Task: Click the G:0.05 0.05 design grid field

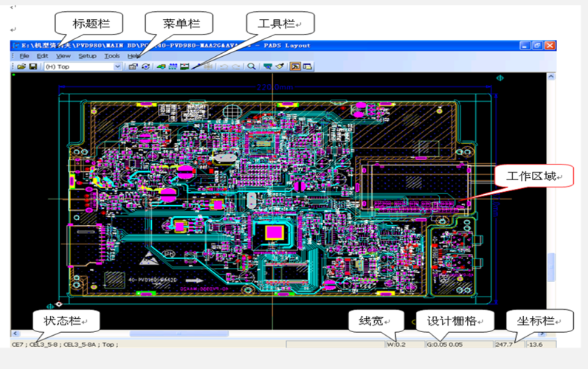Action: tap(459, 344)
